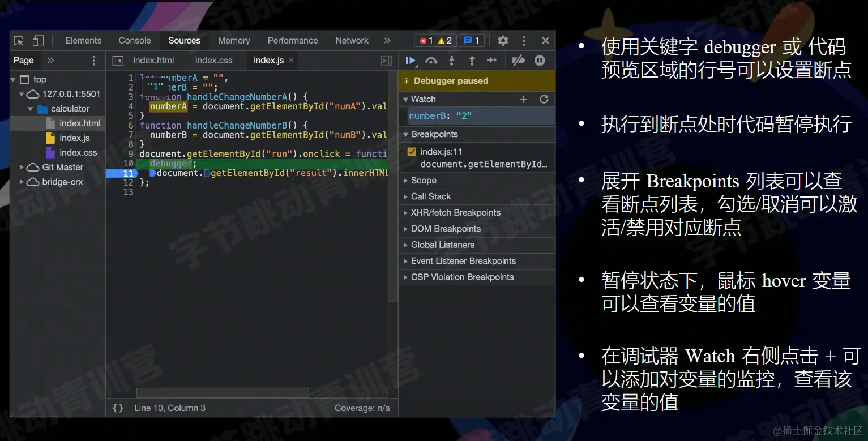Show more navigator tabs chevron
Screen dimensions: 868x441
pyautogui.click(x=50, y=61)
